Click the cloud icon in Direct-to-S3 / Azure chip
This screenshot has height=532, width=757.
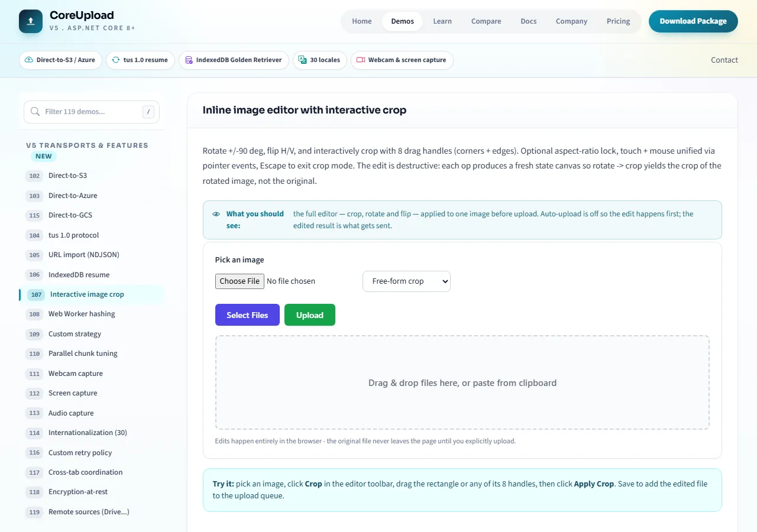pyautogui.click(x=29, y=60)
